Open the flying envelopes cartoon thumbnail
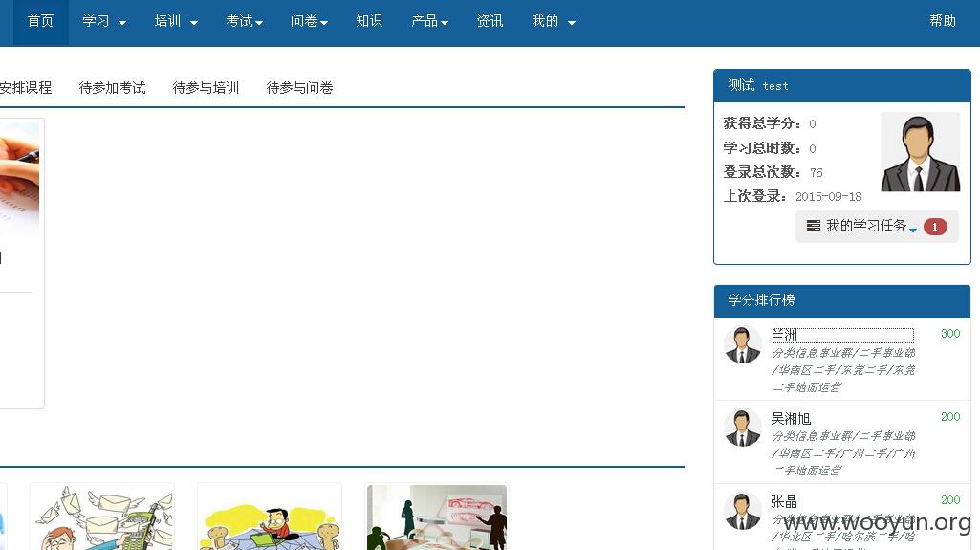The height and width of the screenshot is (550, 980). (x=102, y=517)
